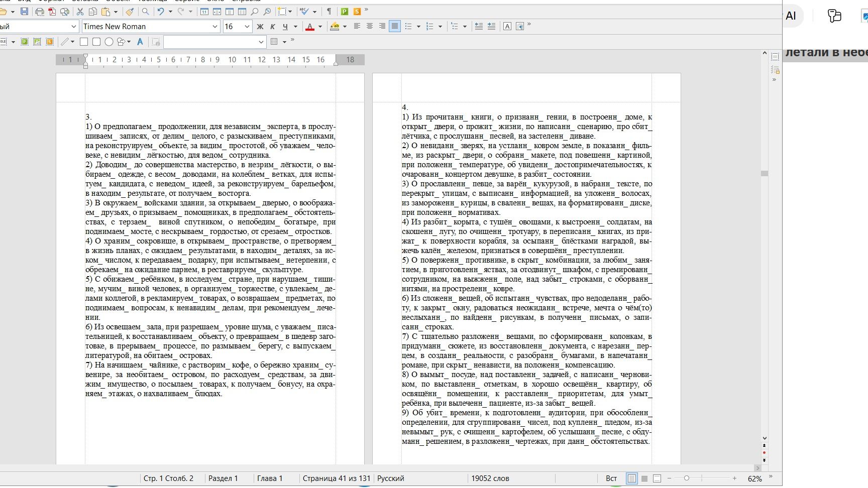Print the document using the printer icon
This screenshot has width=868, height=488.
tap(40, 12)
